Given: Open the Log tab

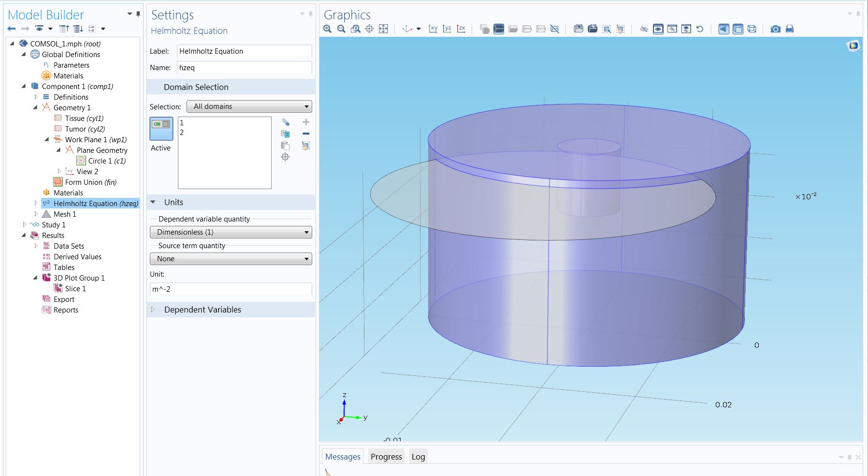Looking at the screenshot, I should pos(418,457).
